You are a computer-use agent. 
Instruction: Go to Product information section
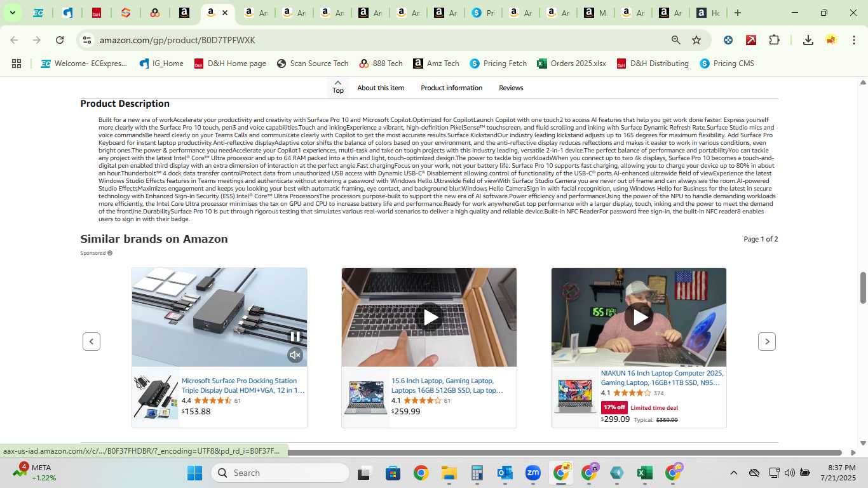451,88
